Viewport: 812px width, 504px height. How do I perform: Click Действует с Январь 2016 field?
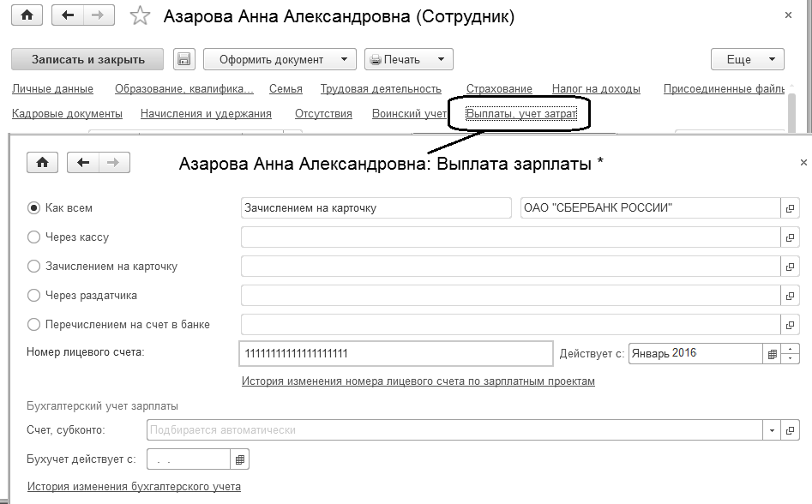695,353
